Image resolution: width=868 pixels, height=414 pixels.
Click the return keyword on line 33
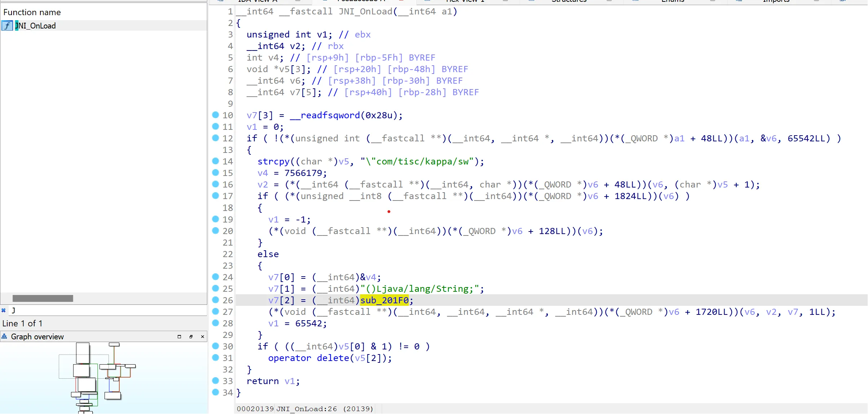pos(263,381)
